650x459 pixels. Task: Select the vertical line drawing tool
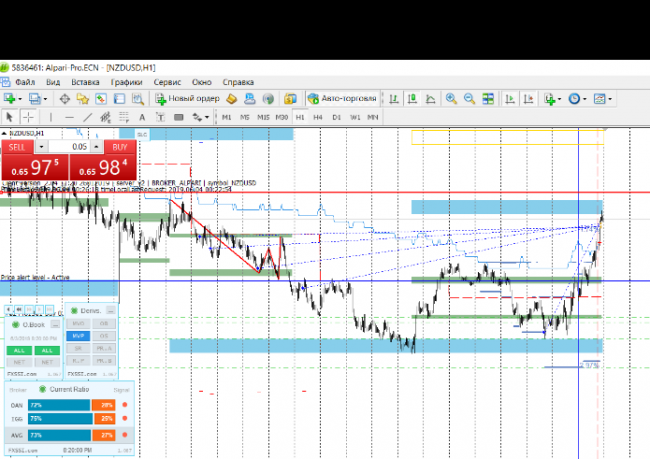(x=51, y=117)
